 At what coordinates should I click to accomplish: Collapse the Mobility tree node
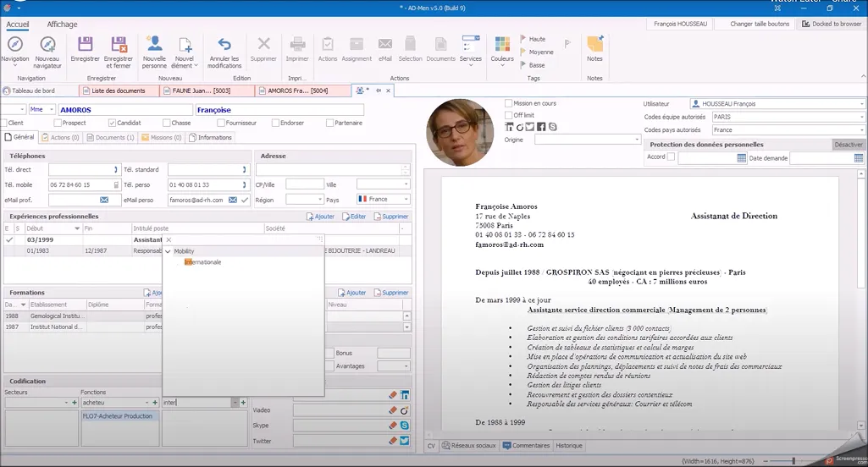click(168, 251)
